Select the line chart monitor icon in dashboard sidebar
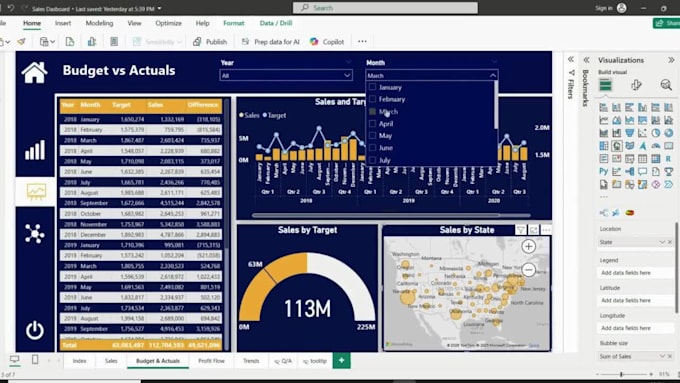Image resolution: width=680 pixels, height=383 pixels. [x=36, y=191]
